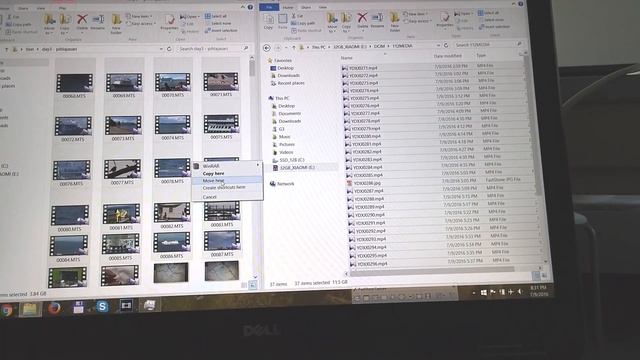Collapse ribbon arrow in right Explorer window
Screen dimensions: 640x360
pyautogui.click(x=514, y=3)
